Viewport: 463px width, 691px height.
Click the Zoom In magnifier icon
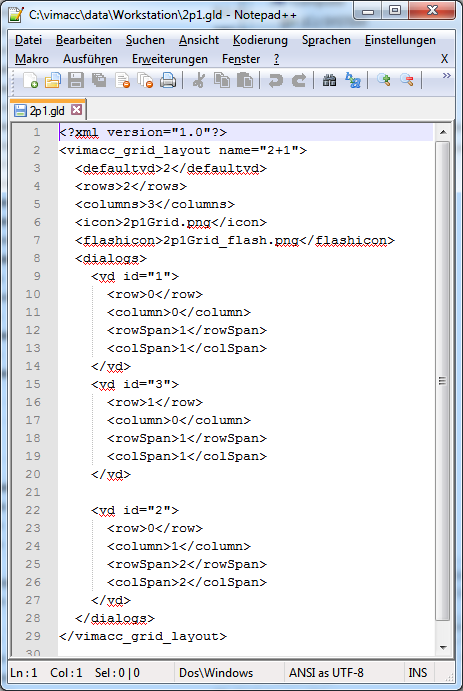pos(384,80)
